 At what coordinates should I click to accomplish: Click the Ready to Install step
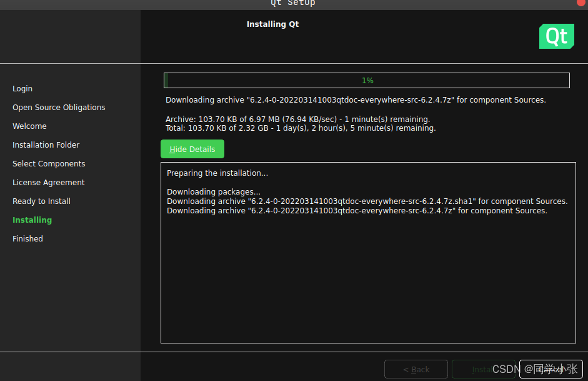pos(41,201)
